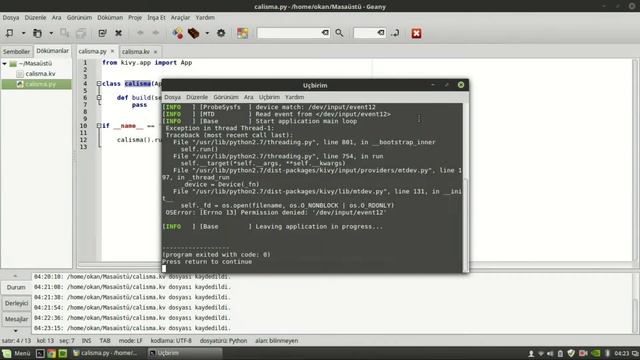Click the Python file type status bar entry
640x360 pixels.
223,340
